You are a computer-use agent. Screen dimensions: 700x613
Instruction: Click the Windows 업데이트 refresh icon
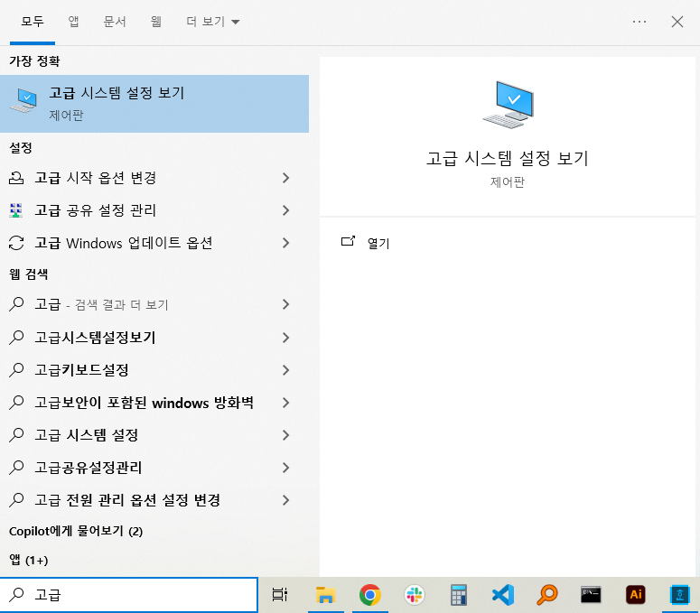pos(16,243)
